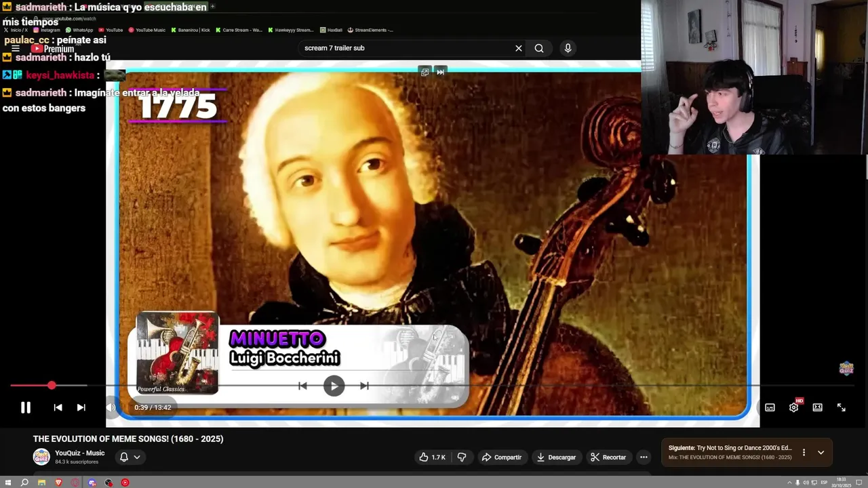Open the Hawkeyyy Stream bookmark
Image resolution: width=868 pixels, height=488 pixels.
[x=291, y=30]
